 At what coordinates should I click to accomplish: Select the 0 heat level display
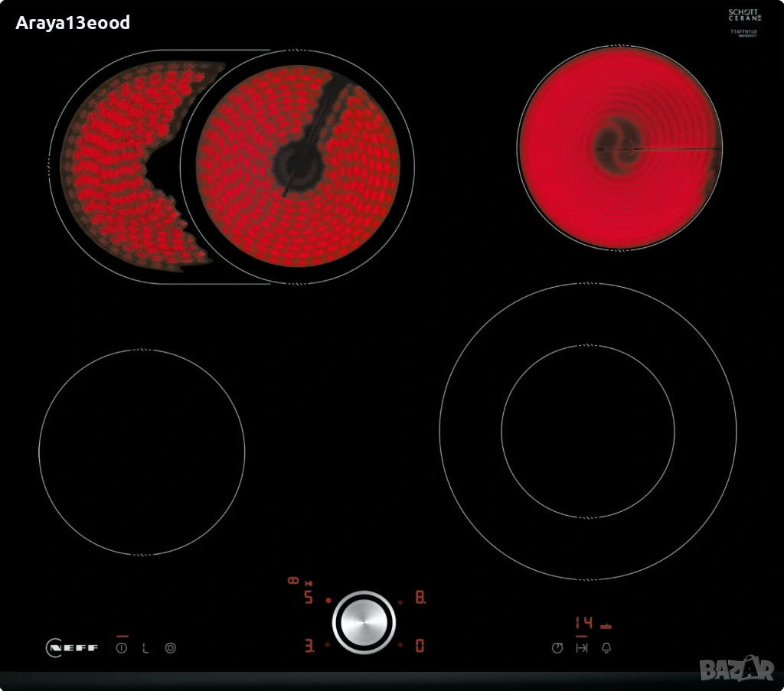[x=420, y=646]
